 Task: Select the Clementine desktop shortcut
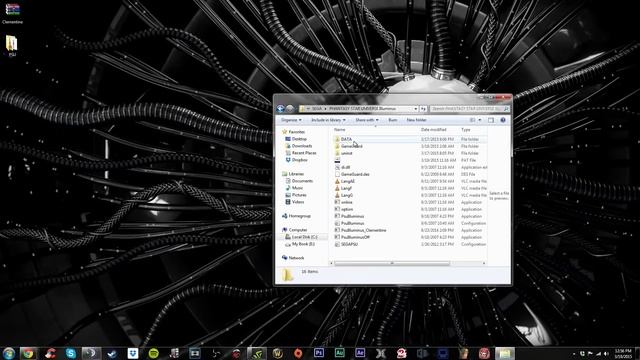click(x=12, y=13)
